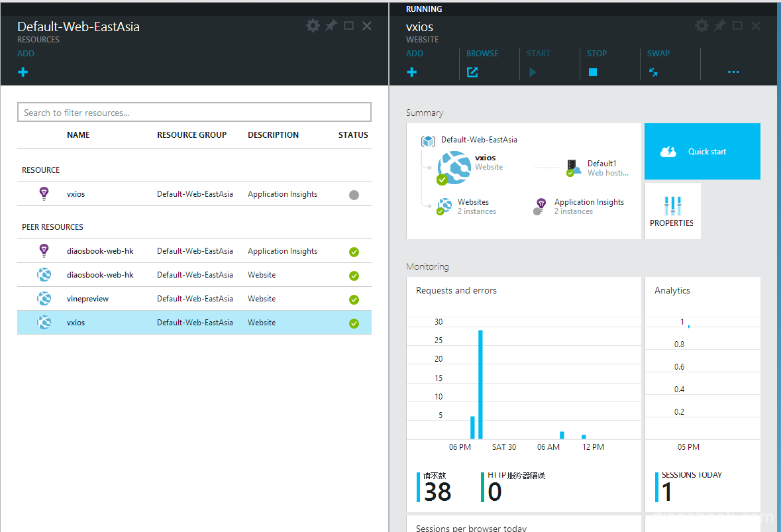Click globe icon of vinepreview row
Viewport: 781px width, 532px height.
click(x=44, y=298)
